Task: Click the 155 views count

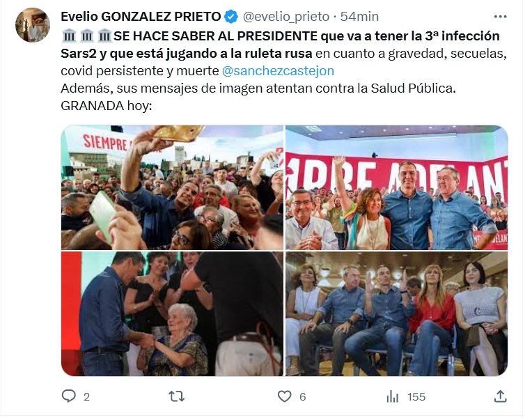Action: tap(416, 396)
